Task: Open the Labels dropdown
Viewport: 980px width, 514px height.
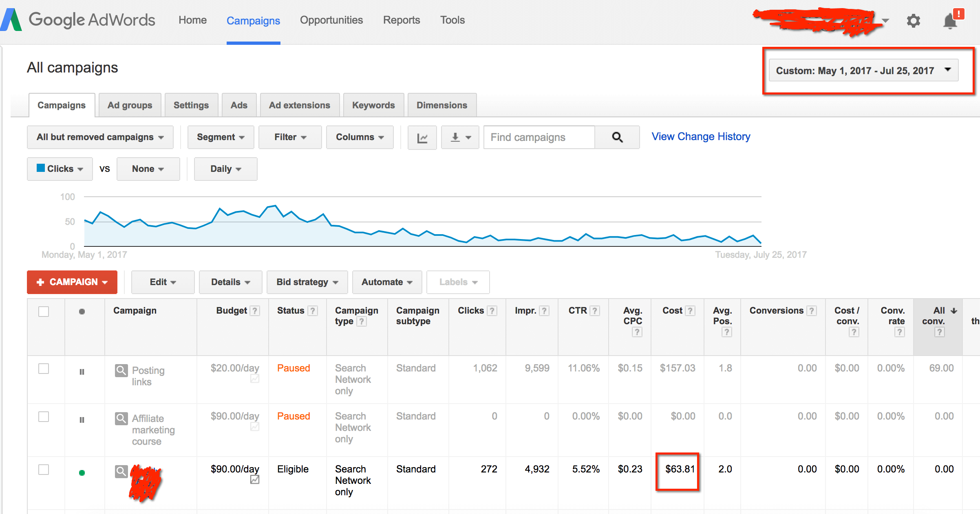Action: tap(458, 282)
